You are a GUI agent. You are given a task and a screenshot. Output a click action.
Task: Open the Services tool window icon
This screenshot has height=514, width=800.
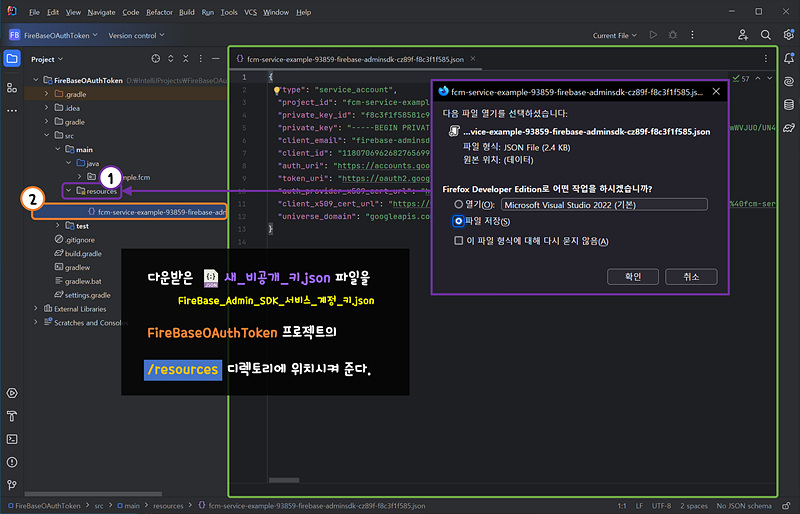click(12, 393)
